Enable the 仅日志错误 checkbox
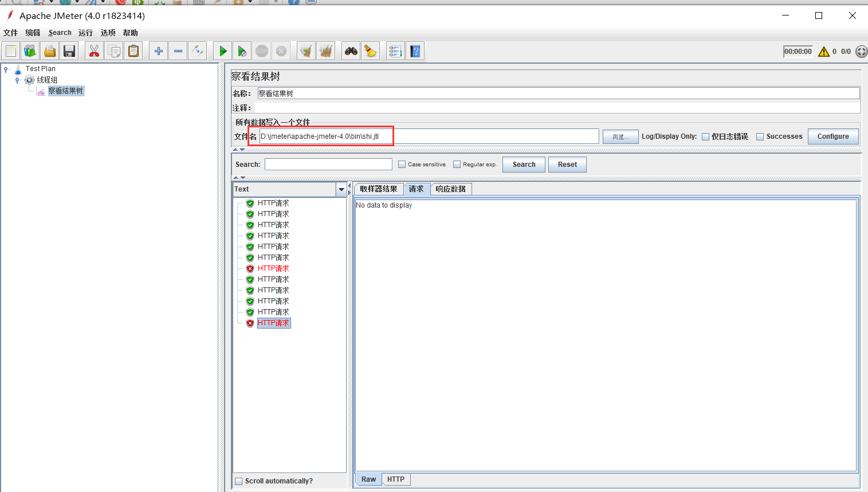The width and height of the screenshot is (868, 492). 706,136
